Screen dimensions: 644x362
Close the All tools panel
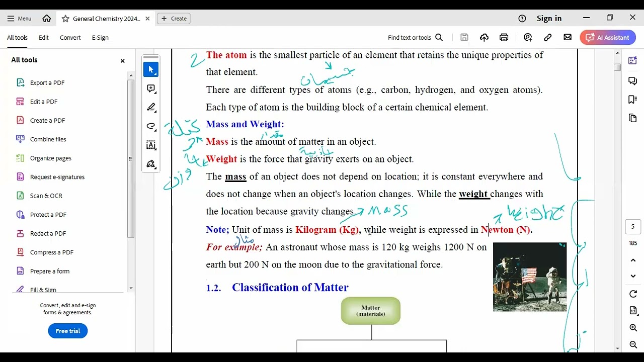[x=122, y=61]
